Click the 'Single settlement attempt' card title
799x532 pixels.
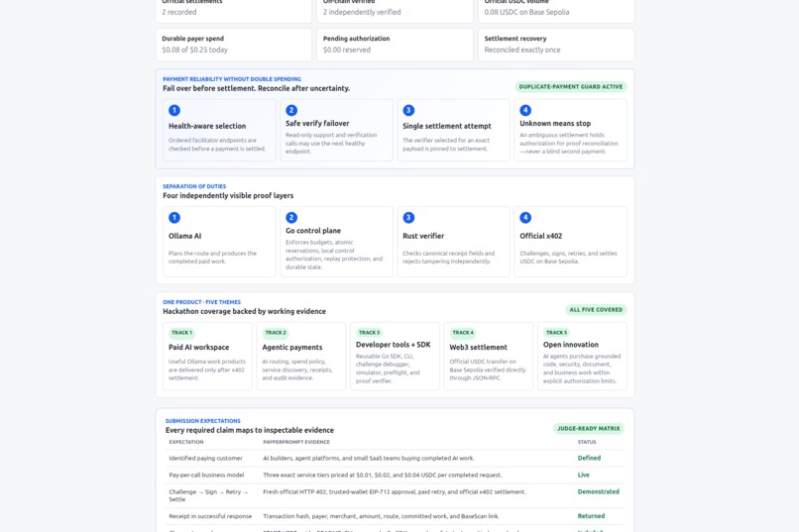click(447, 126)
